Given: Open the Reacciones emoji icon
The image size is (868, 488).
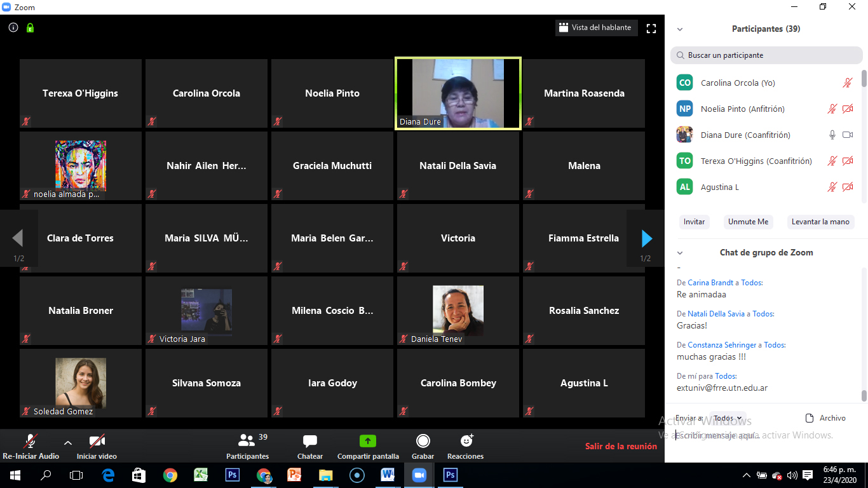Looking at the screenshot, I should (x=466, y=441).
